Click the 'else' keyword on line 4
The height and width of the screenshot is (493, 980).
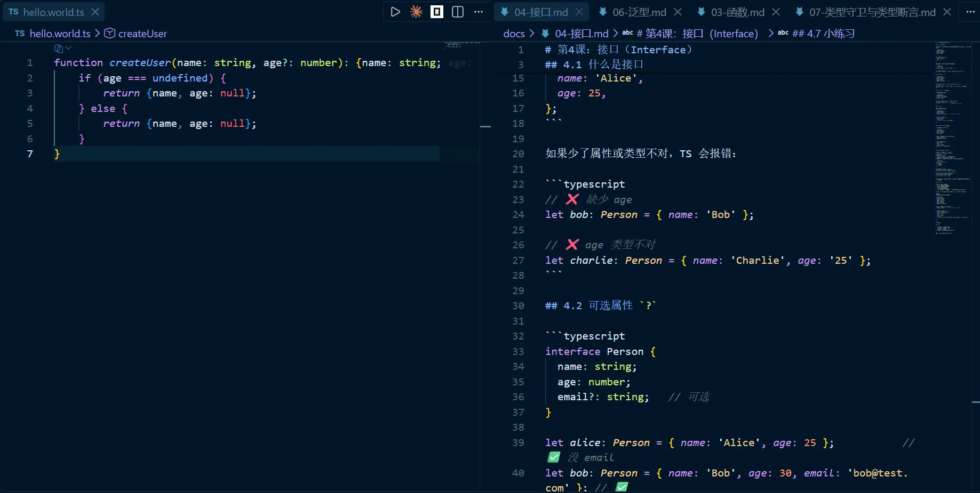coord(103,108)
